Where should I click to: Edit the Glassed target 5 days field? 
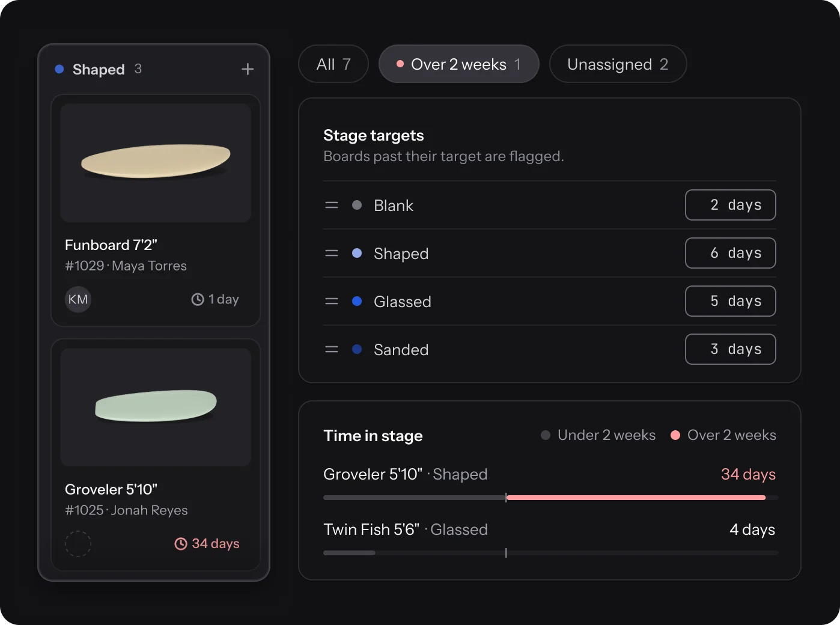731,301
